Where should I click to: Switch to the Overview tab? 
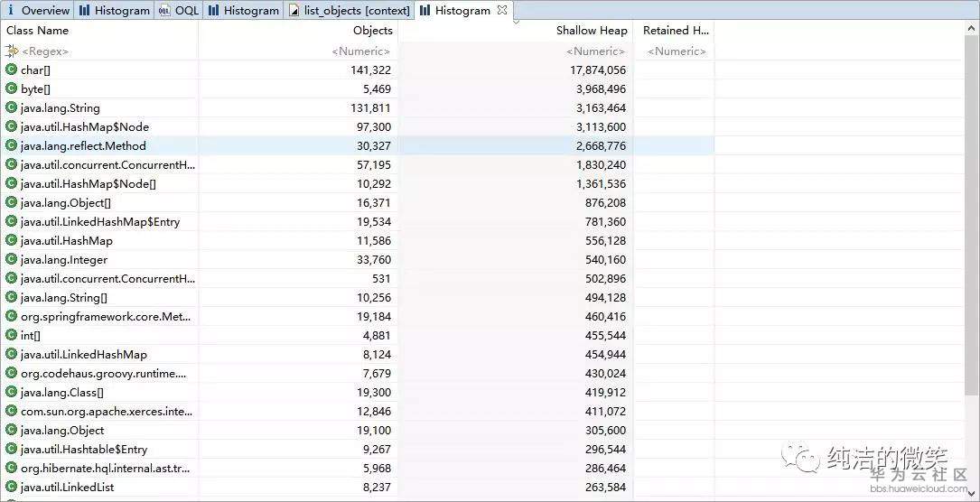coord(38,10)
